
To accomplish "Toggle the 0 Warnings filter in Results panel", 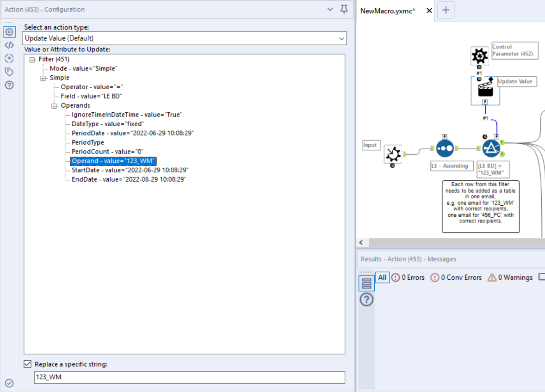I will 512,277.
